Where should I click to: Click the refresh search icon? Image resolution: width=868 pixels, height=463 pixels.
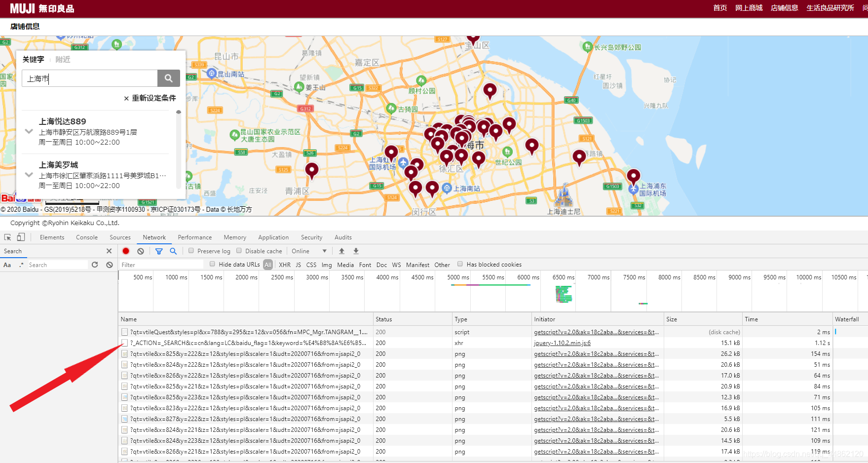click(x=95, y=265)
